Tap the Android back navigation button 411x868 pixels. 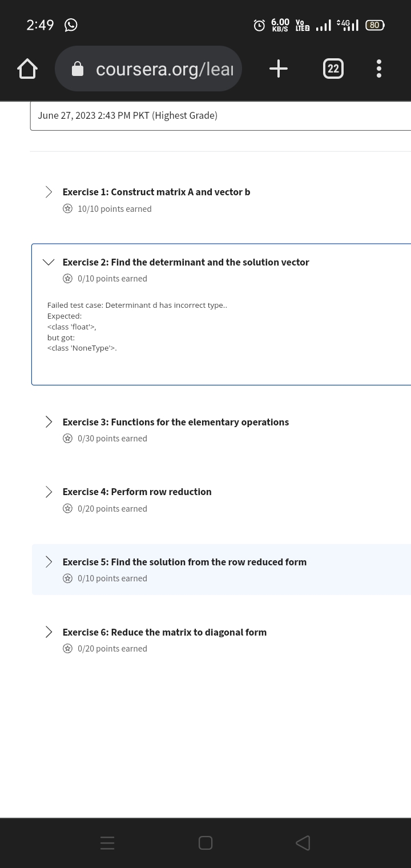pyautogui.click(x=303, y=843)
